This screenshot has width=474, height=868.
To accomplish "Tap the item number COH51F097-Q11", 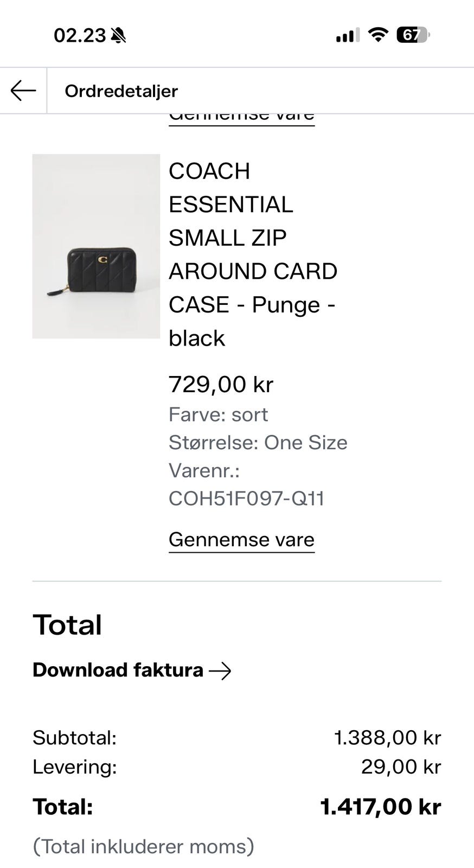I will click(247, 498).
